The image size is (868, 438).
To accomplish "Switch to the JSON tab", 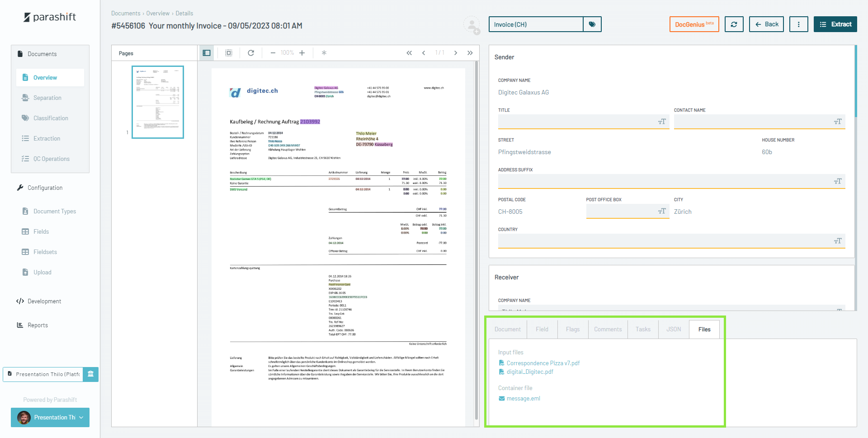I will pos(674,329).
